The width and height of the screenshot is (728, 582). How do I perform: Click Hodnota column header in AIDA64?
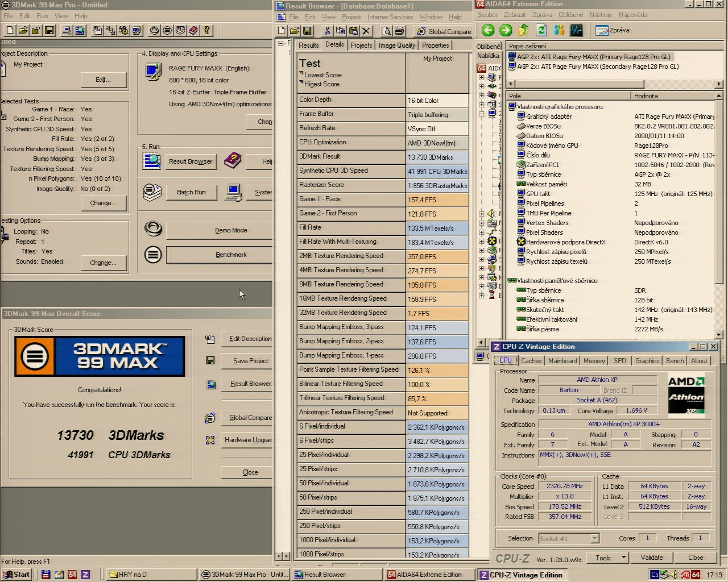(x=672, y=96)
